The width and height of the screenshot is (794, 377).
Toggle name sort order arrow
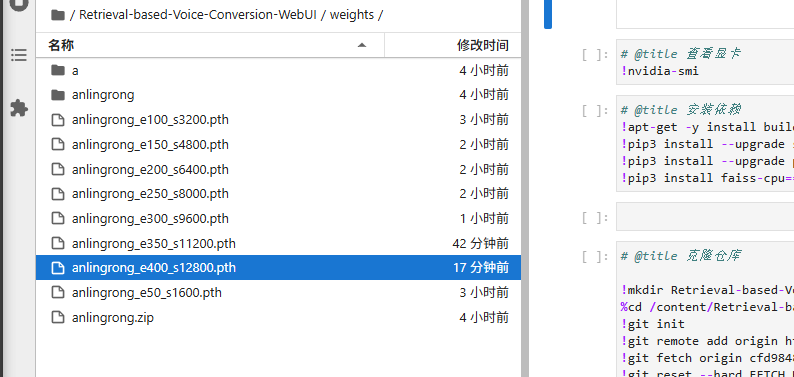click(362, 46)
